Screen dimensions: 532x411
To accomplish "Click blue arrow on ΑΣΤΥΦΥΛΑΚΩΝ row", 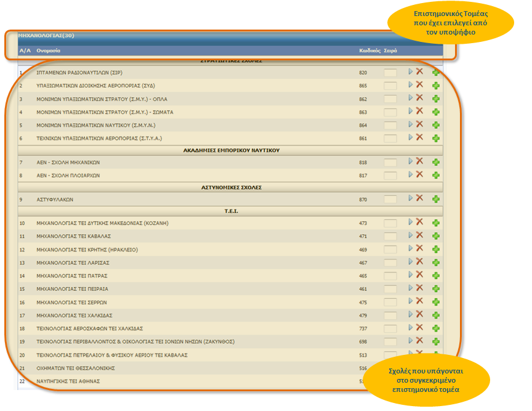I will pyautogui.click(x=411, y=198).
